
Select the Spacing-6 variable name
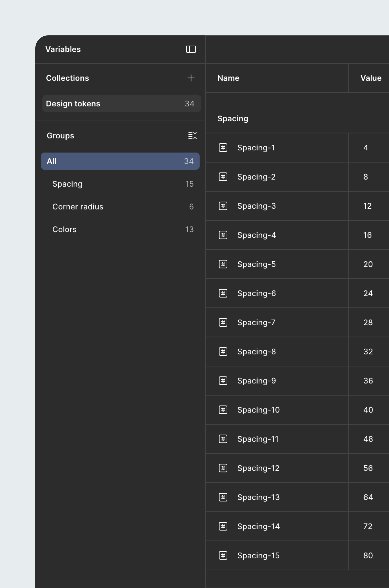coord(256,293)
